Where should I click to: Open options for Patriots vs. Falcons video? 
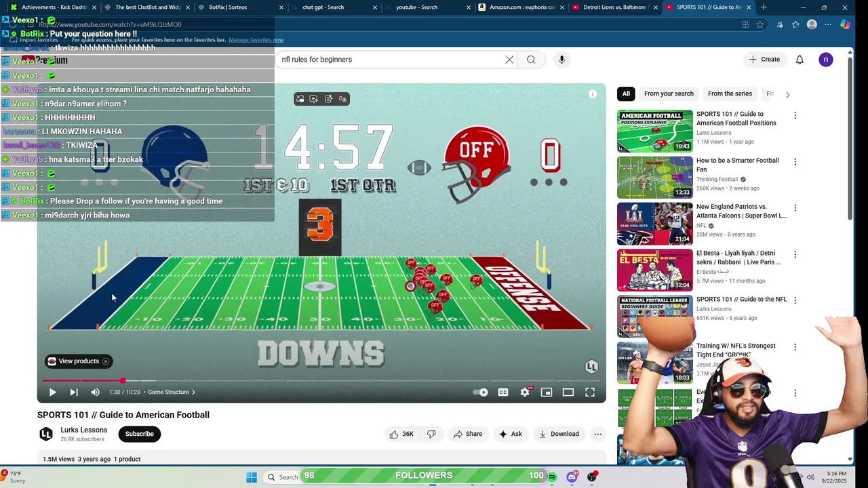795,208
